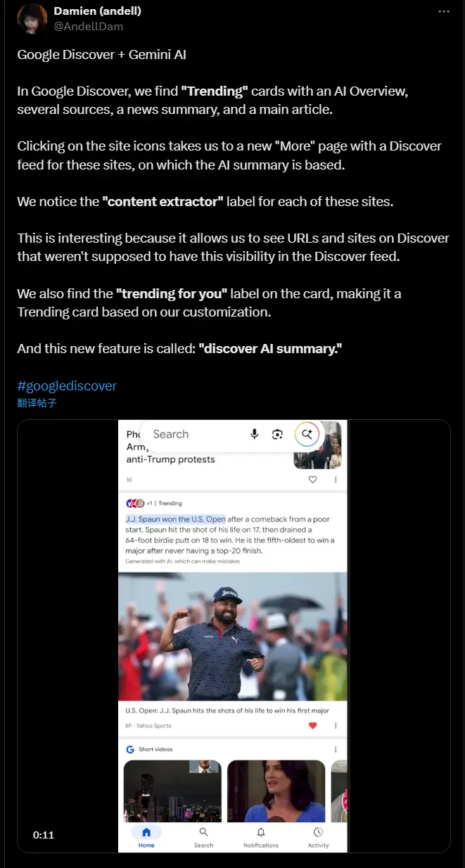Click the #googlediscover hashtag link

click(67, 385)
